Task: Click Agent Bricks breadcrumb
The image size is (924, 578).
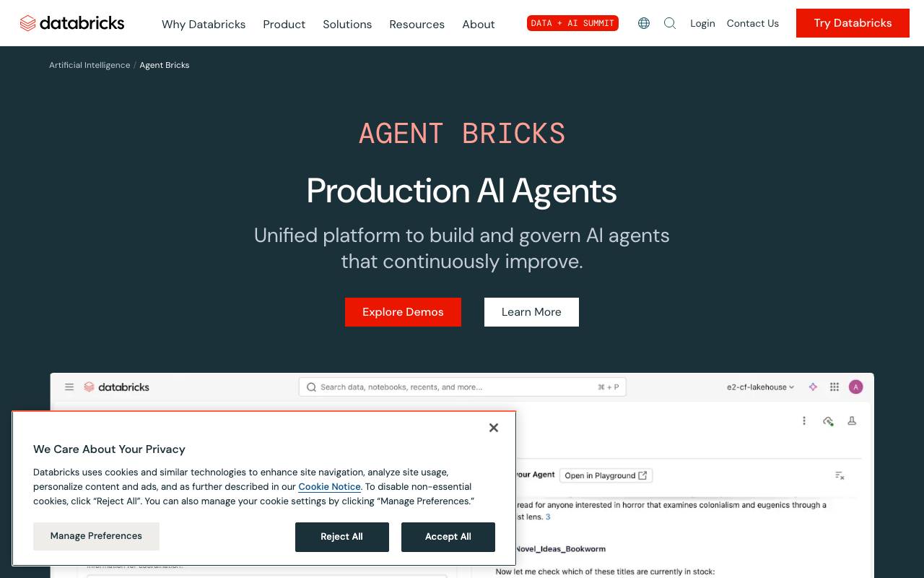Action: click(x=165, y=65)
